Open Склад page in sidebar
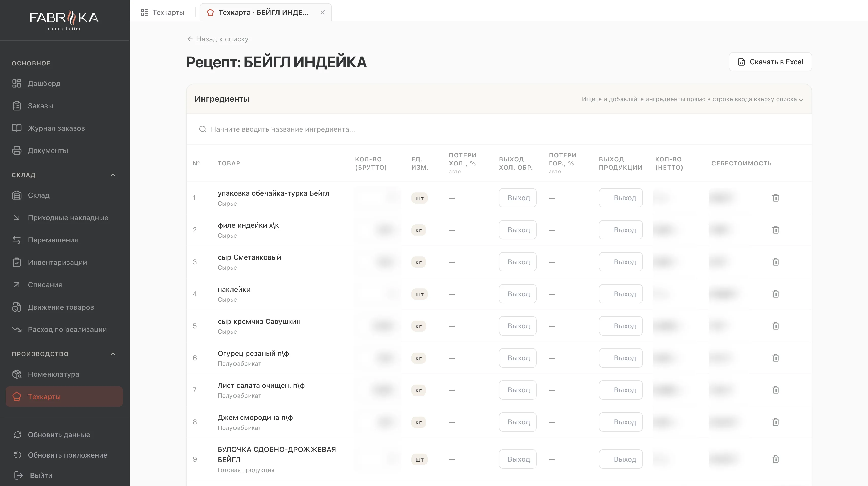This screenshot has height=486, width=868. click(64, 195)
